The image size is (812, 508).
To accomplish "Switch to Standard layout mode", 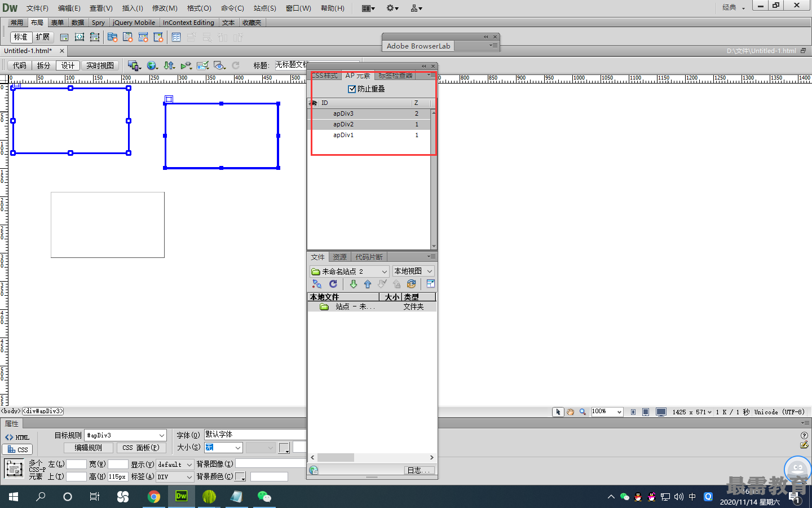I will 21,37.
